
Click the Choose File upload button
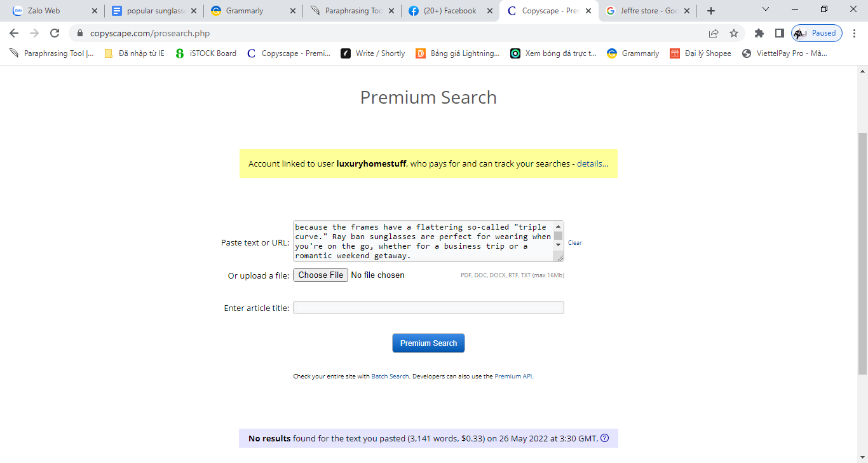click(x=320, y=275)
